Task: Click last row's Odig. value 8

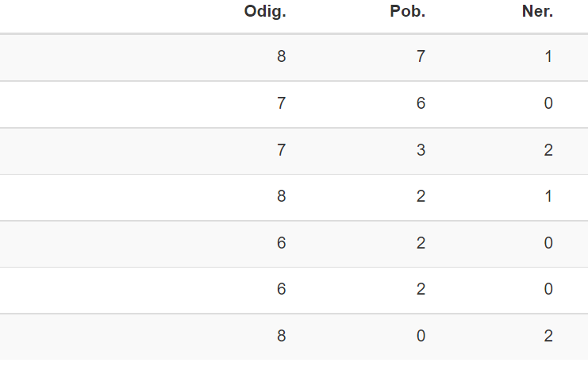Action: click(x=282, y=336)
